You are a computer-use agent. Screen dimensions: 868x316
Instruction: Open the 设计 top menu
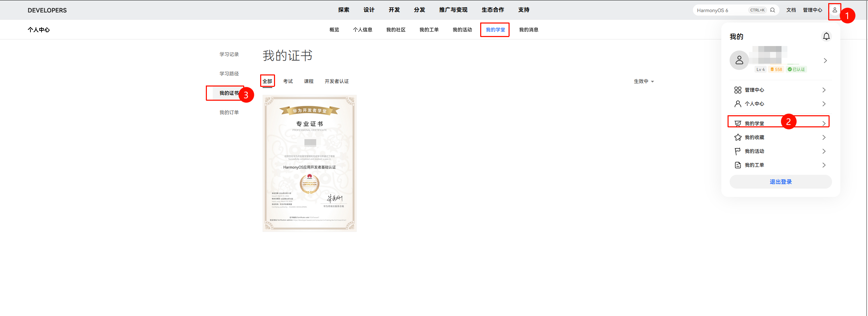coord(369,10)
